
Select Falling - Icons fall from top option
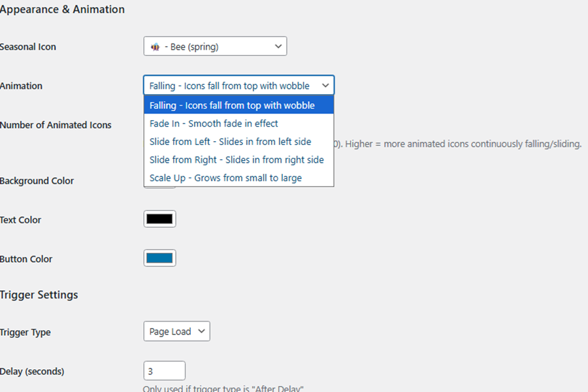239,105
